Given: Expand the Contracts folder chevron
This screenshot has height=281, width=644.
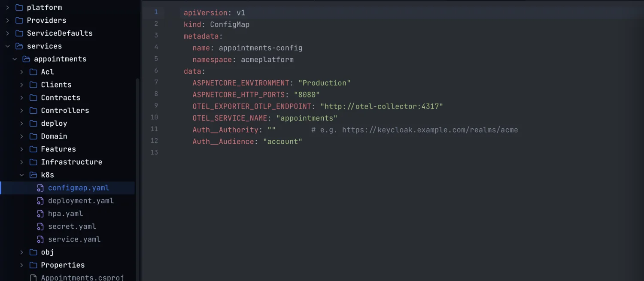Looking at the screenshot, I should click(21, 98).
